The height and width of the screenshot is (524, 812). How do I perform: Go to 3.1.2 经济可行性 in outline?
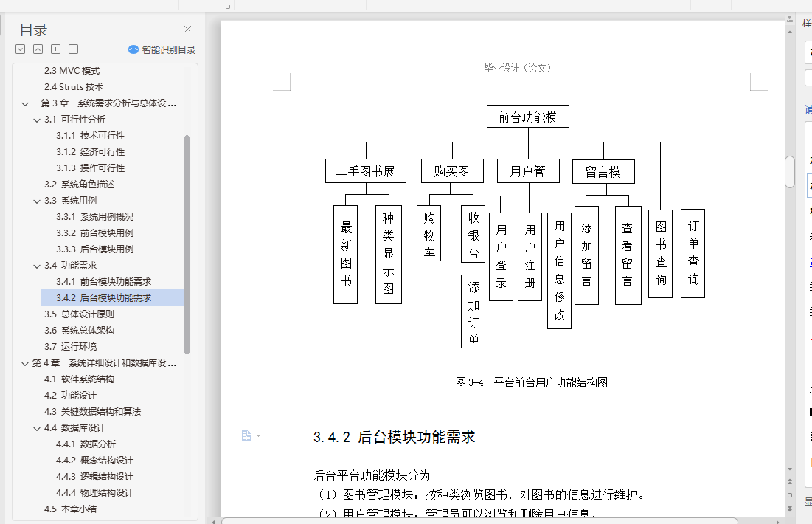91,151
